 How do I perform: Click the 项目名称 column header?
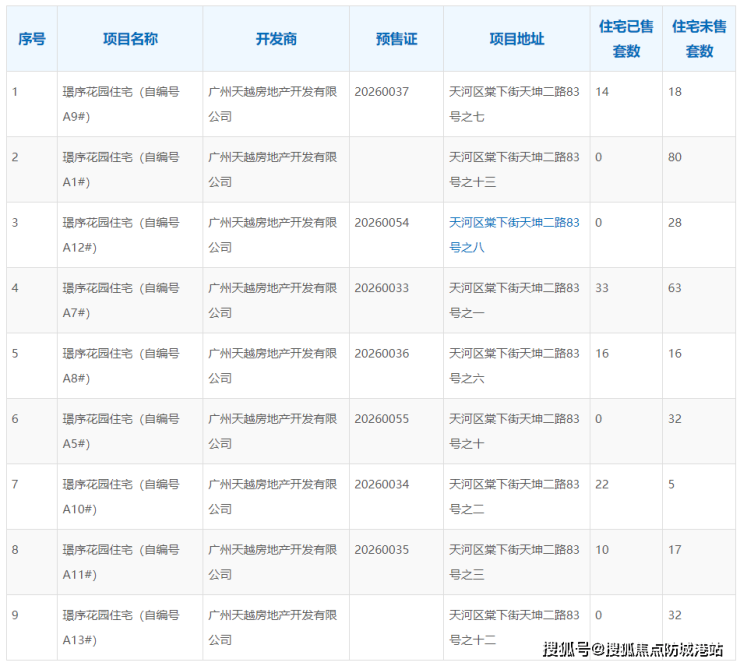pyautogui.click(x=130, y=39)
